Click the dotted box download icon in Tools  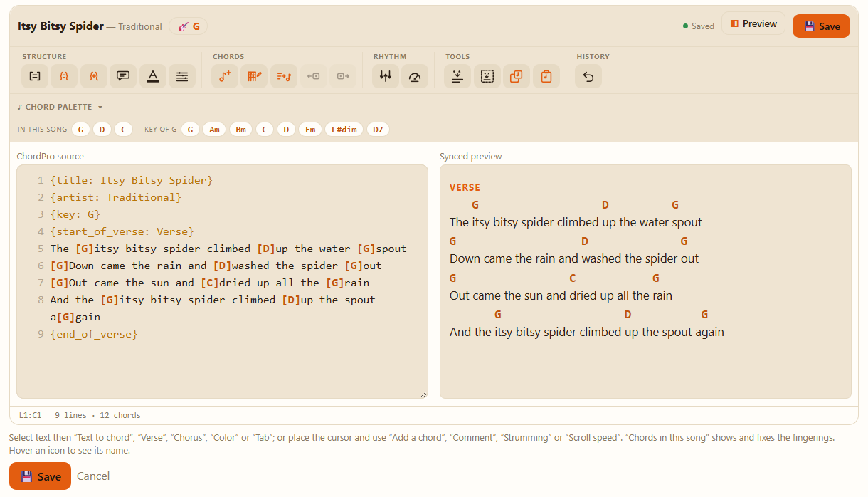(x=487, y=76)
